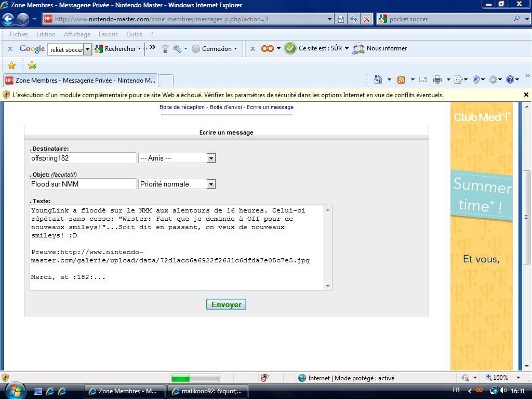Expand the zoom level 100% dropdown
This screenshot has width=532, height=399.
(518, 378)
